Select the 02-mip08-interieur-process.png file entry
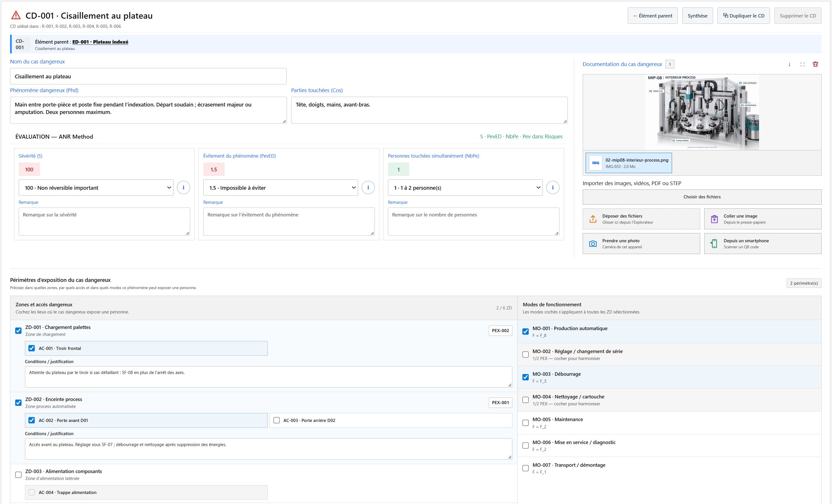832x504 pixels. click(x=629, y=163)
